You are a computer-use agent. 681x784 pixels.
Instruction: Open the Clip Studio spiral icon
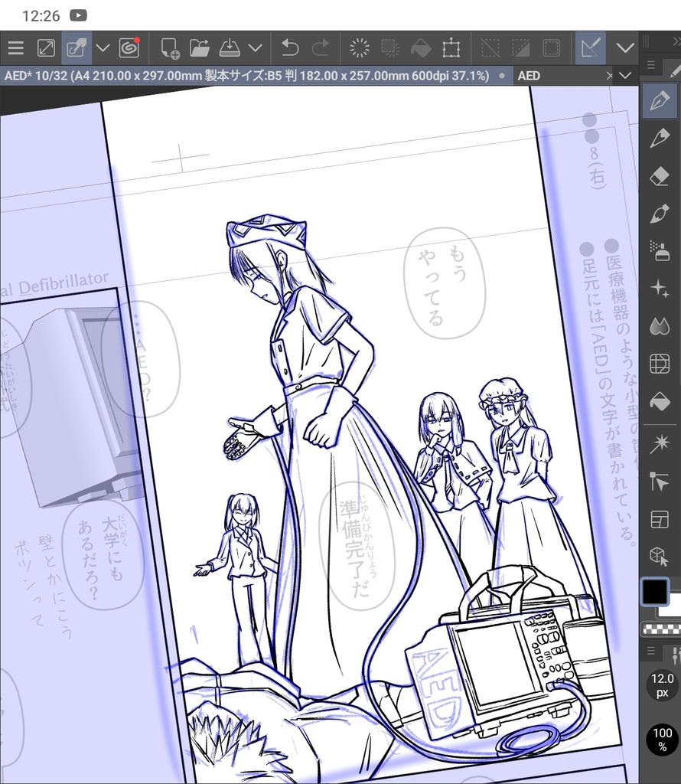click(x=129, y=48)
